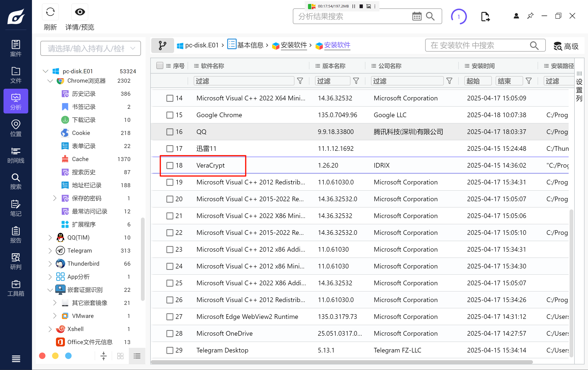
Task: Open the 文件 sidebar section
Action: (x=16, y=75)
